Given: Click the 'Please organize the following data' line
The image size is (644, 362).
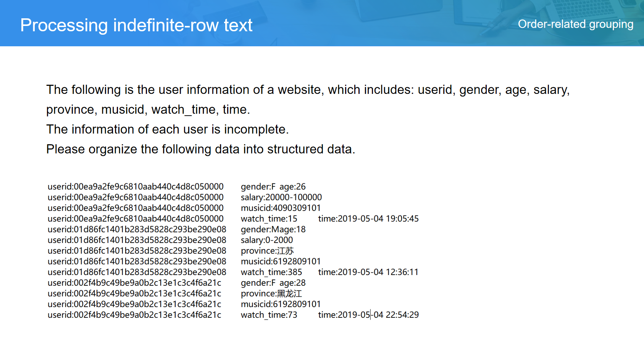Looking at the screenshot, I should point(200,149).
